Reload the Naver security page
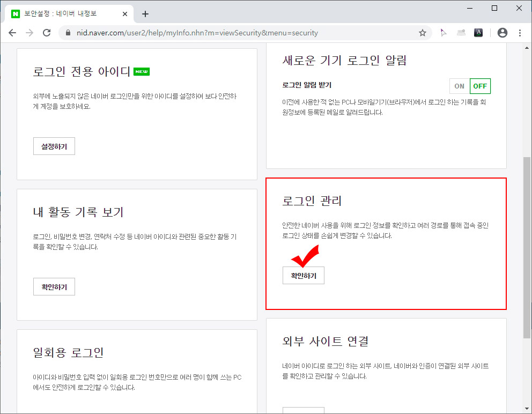 (47, 33)
